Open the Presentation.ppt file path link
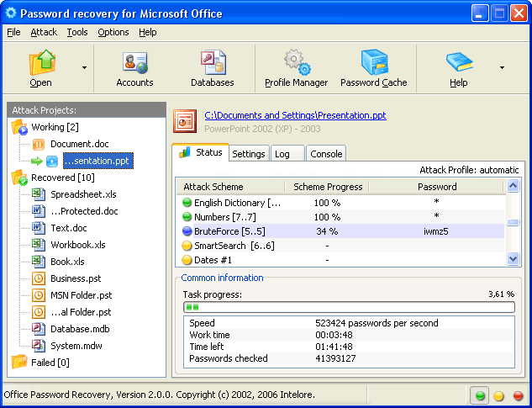This screenshot has width=532, height=408. tap(295, 115)
